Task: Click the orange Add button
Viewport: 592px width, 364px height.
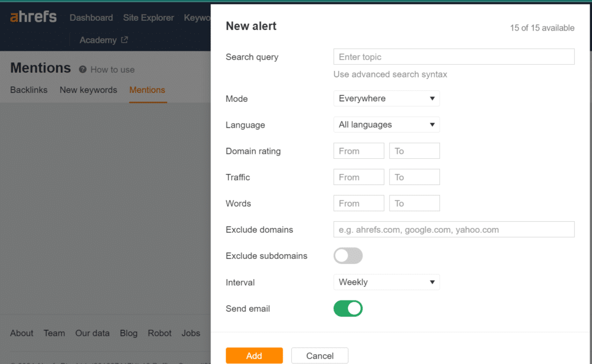Action: (x=254, y=356)
